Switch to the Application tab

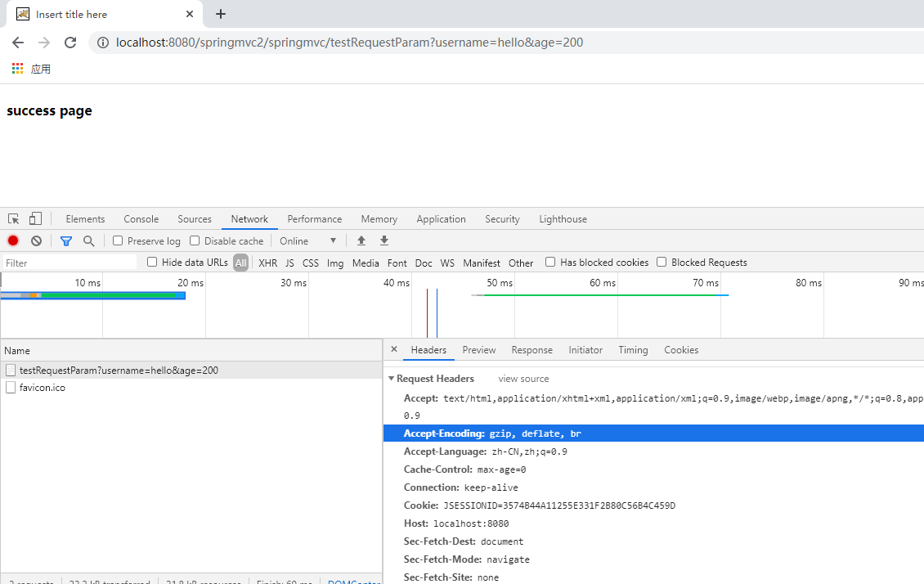pos(441,218)
